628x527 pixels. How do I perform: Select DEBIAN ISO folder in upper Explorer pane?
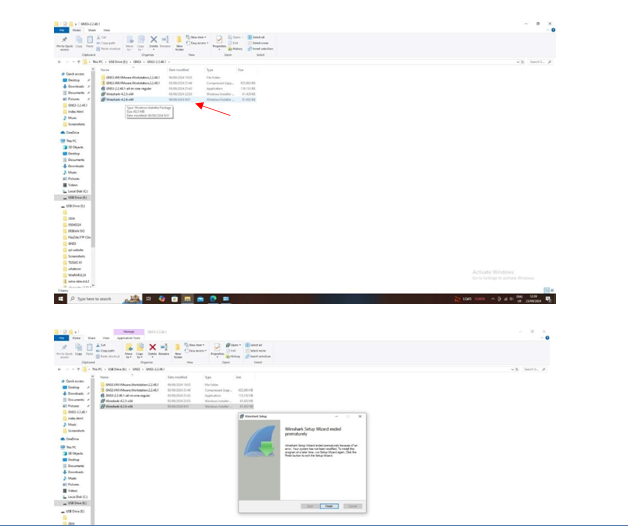(74, 231)
